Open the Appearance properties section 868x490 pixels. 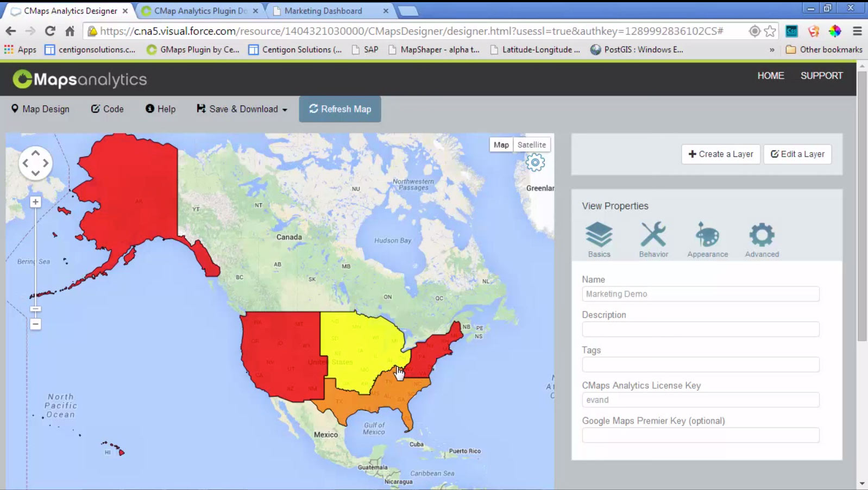coord(707,239)
